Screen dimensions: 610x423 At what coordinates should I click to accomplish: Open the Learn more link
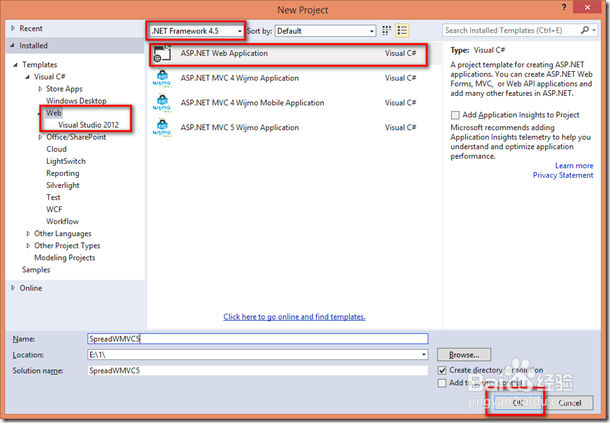[x=574, y=166]
